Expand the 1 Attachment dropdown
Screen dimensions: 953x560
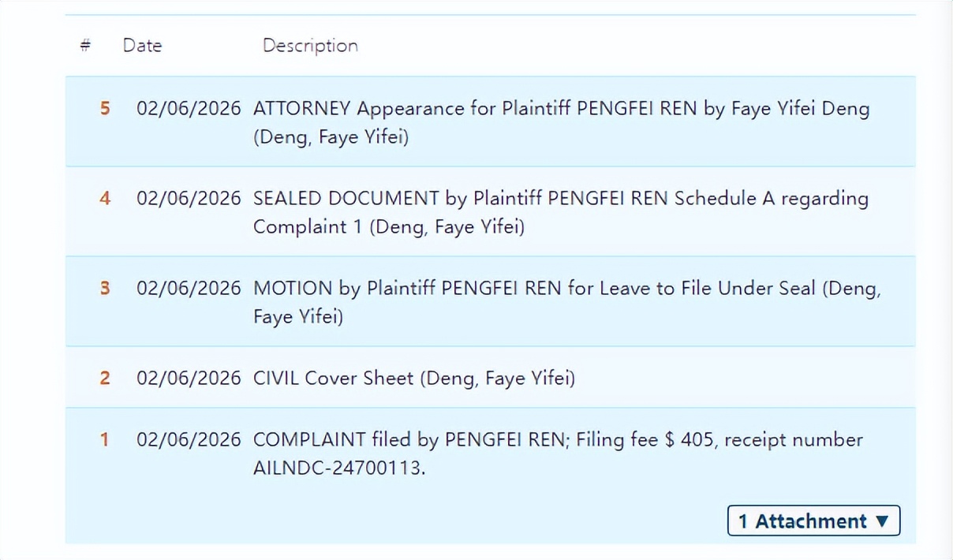tap(813, 521)
